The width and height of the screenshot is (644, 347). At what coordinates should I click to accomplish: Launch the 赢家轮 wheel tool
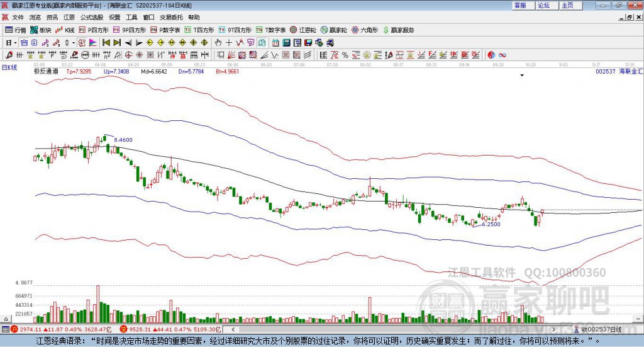click(333, 30)
